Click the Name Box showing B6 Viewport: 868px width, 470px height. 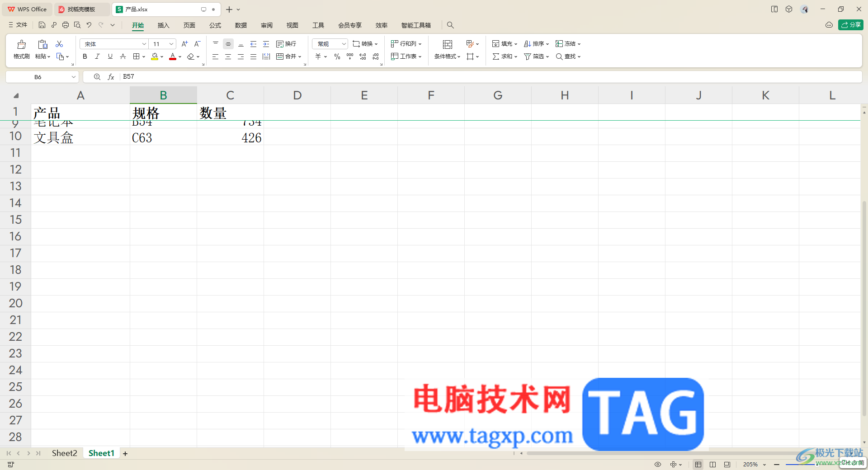tap(42, 77)
